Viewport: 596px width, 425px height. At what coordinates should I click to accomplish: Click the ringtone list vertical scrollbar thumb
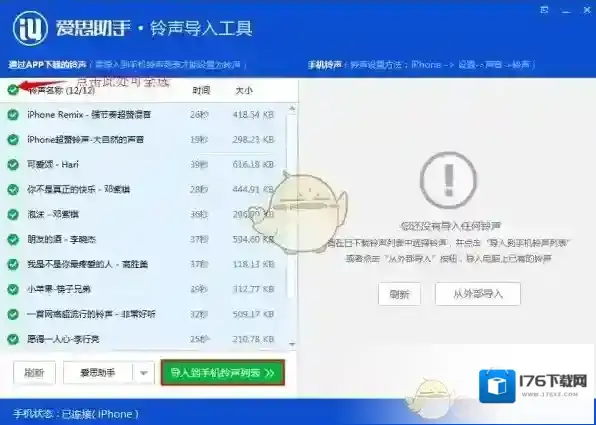[x=292, y=205]
